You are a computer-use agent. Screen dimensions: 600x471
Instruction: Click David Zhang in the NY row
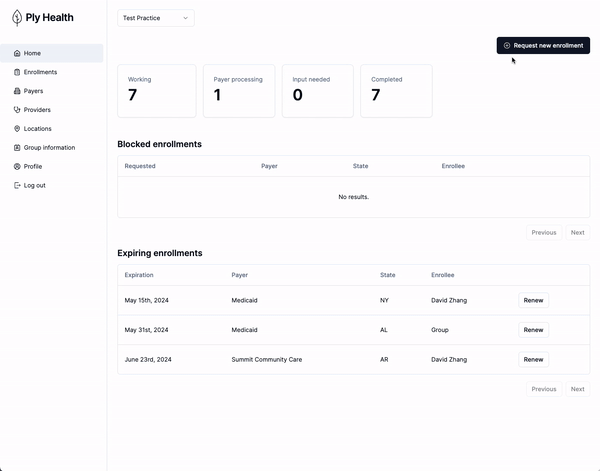click(449, 300)
